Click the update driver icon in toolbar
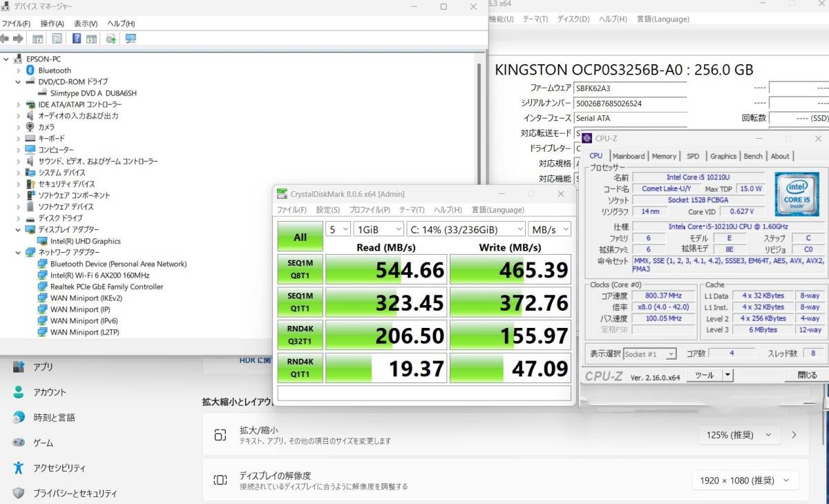This screenshot has height=504, width=829. pos(111,39)
